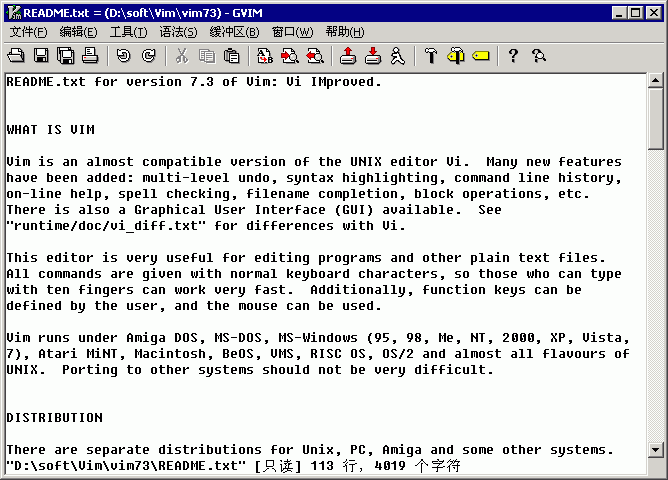The image size is (668, 480).
Task: Click the status text 113 行
Action: [333, 466]
